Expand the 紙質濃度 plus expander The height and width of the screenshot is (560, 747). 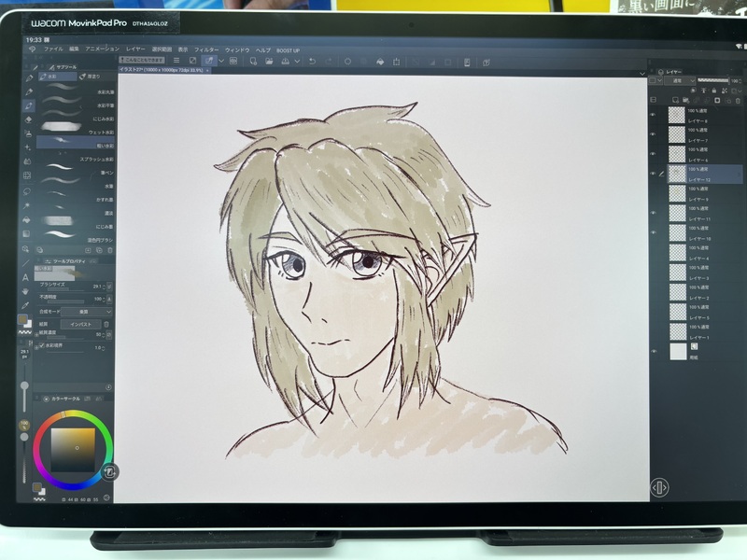[x=36, y=335]
